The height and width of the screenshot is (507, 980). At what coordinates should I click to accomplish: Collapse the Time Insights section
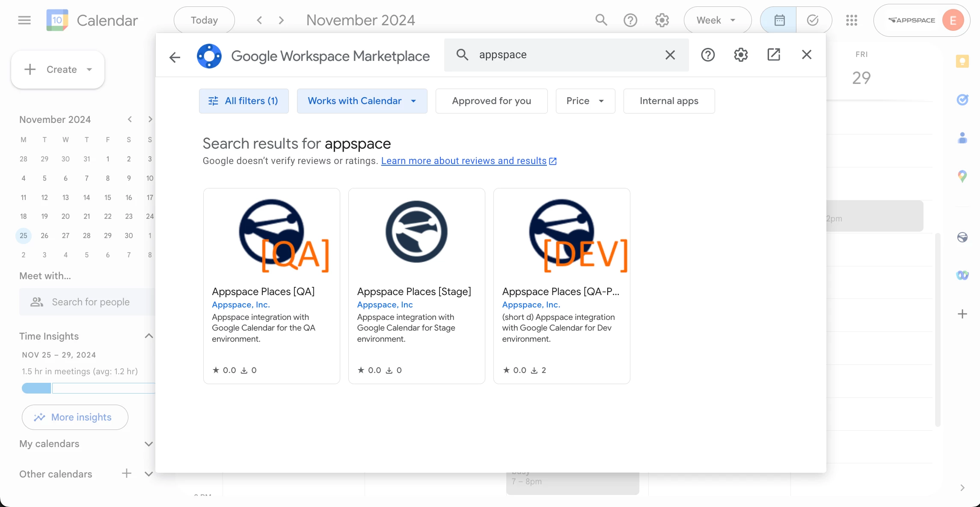click(148, 336)
